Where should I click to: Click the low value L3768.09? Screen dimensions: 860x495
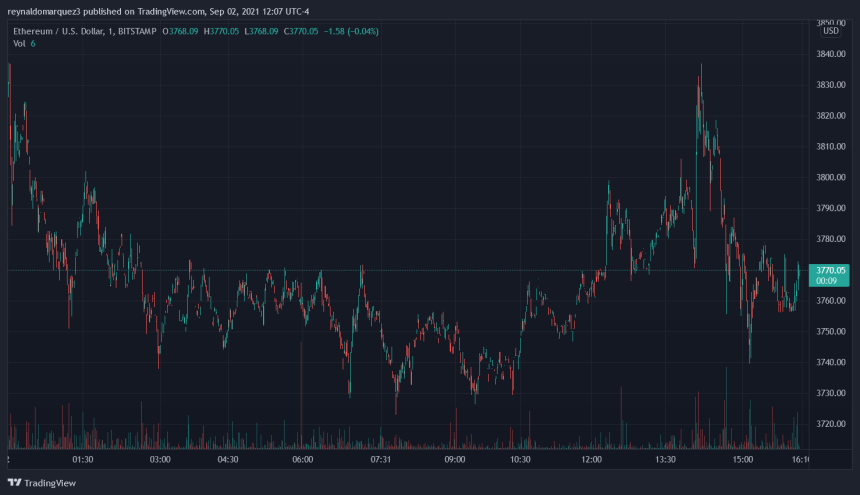(x=261, y=31)
